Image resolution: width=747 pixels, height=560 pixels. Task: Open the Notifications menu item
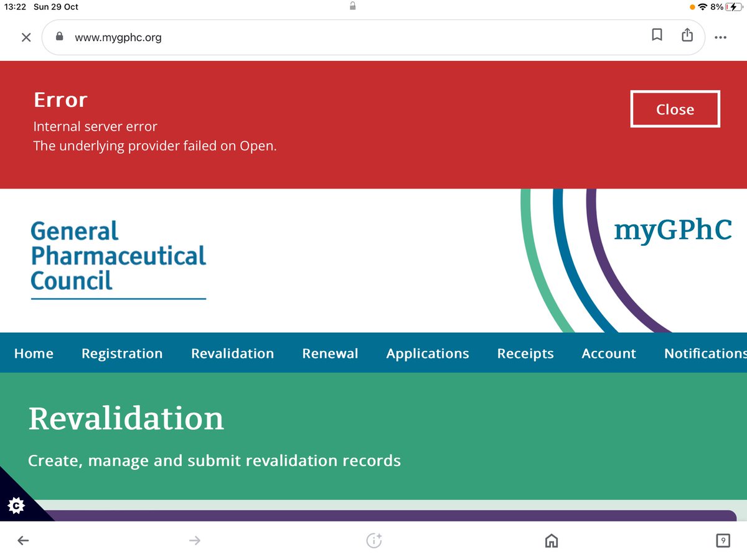point(705,353)
